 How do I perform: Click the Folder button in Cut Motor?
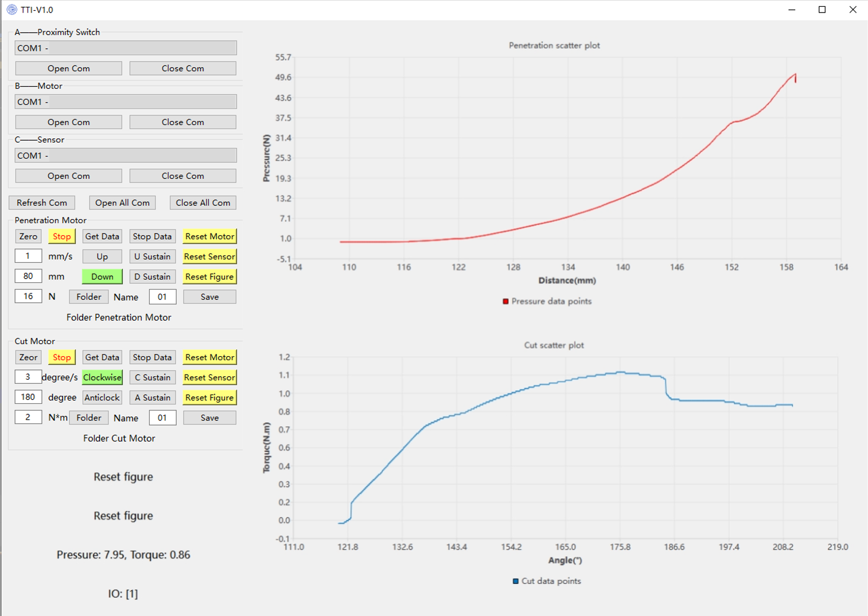pos(89,418)
